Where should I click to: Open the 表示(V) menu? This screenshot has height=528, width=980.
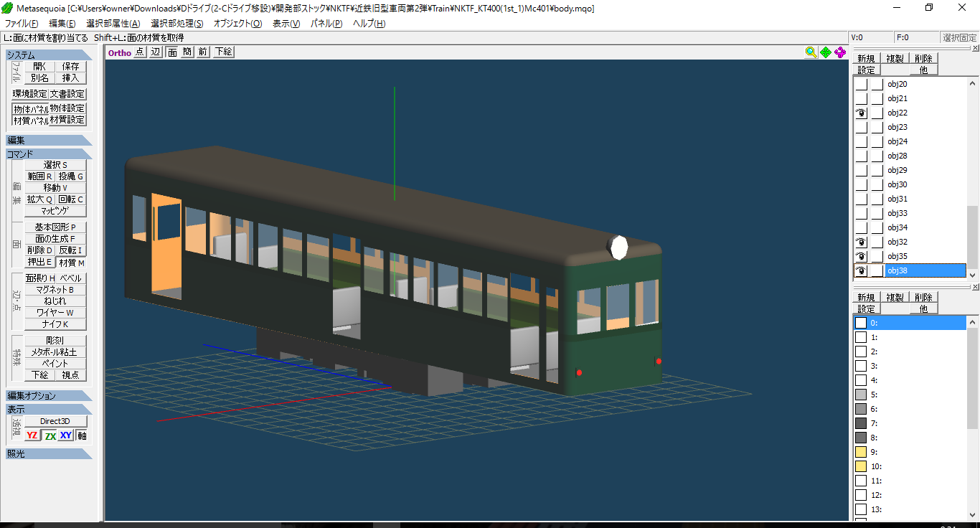tap(286, 24)
